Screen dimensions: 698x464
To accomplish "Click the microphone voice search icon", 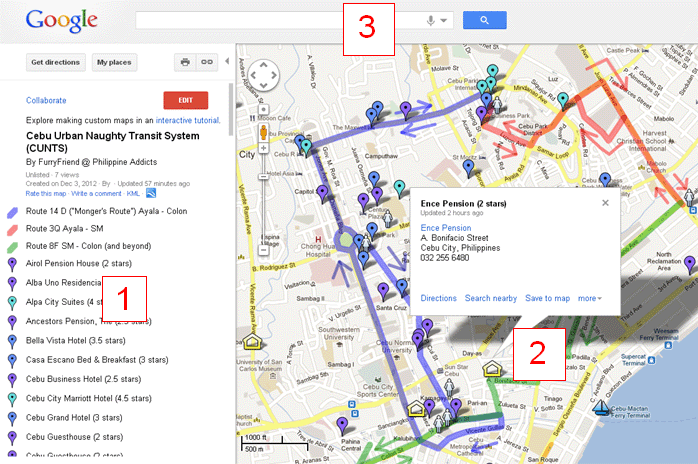I will [x=430, y=20].
